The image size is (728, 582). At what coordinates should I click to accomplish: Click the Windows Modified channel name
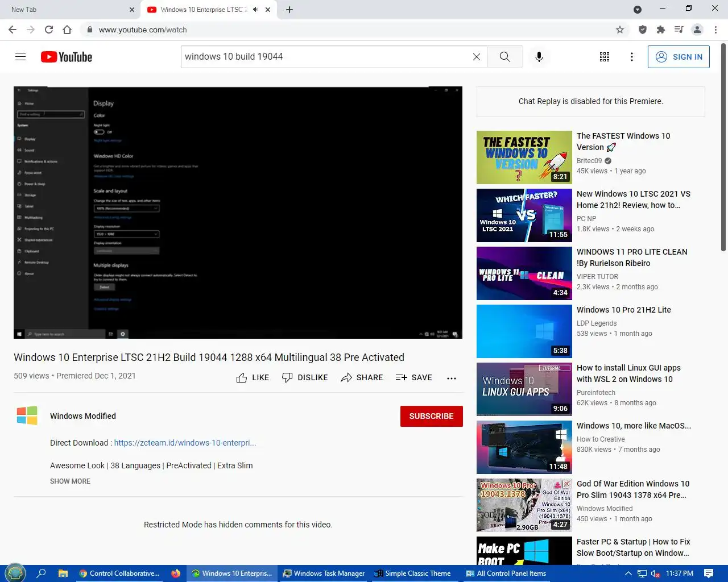(83, 416)
